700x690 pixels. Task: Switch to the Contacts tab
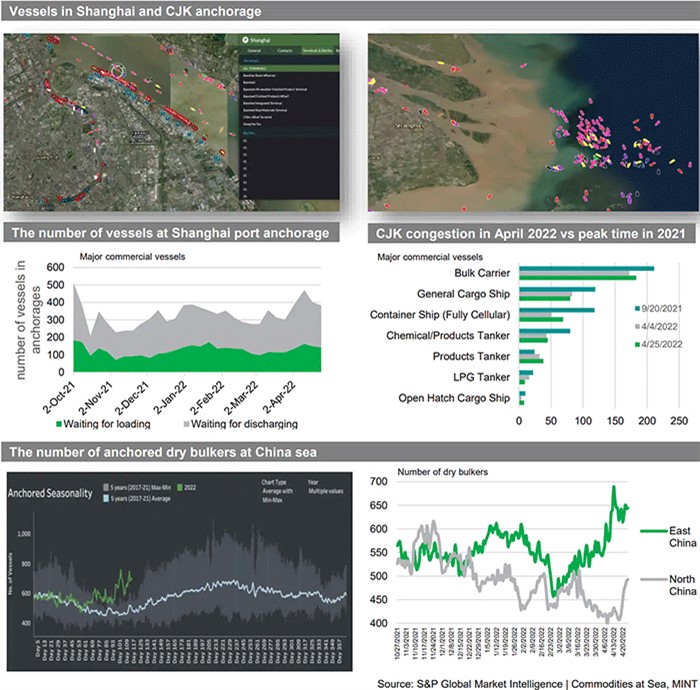coord(284,49)
